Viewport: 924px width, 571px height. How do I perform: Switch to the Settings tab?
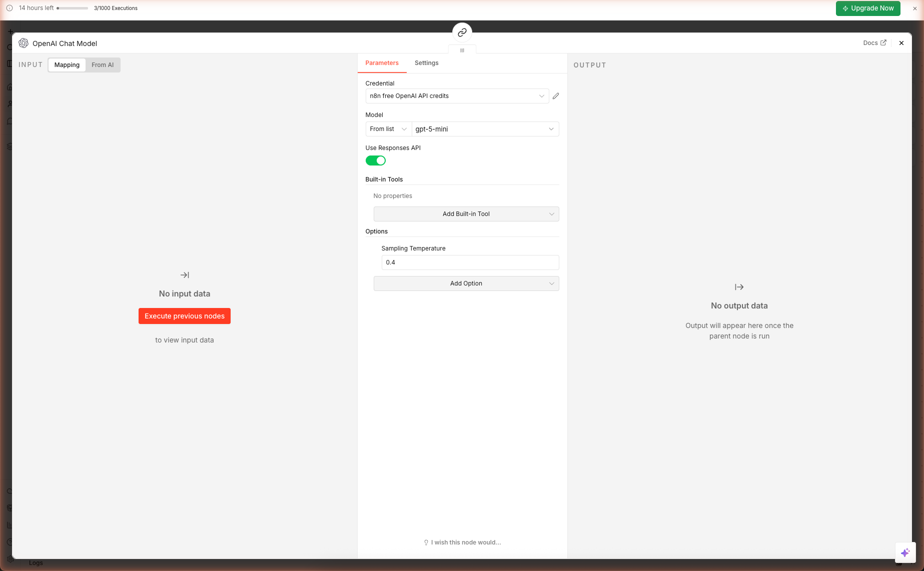426,63
